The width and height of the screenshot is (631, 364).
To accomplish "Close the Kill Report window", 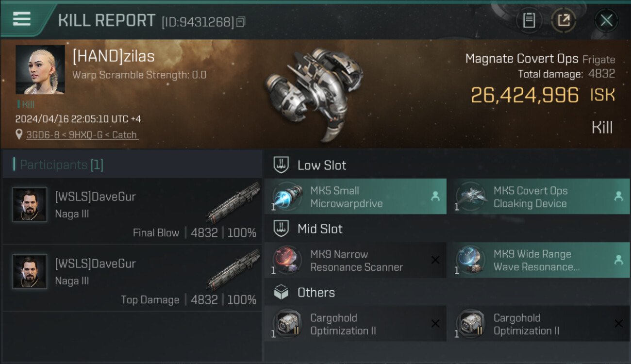I will (x=606, y=20).
